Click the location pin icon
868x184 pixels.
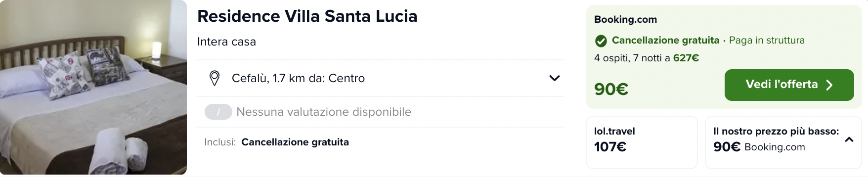coord(215,78)
